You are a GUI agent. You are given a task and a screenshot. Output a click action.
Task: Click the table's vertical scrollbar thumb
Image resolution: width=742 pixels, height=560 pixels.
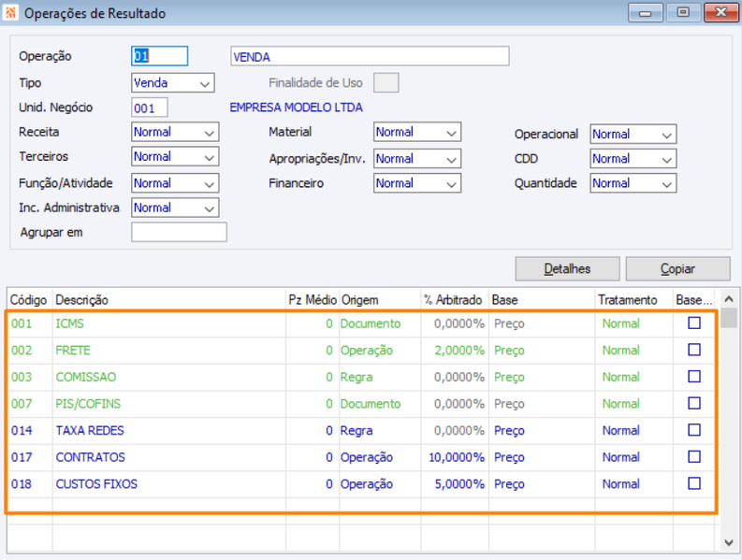click(x=729, y=318)
